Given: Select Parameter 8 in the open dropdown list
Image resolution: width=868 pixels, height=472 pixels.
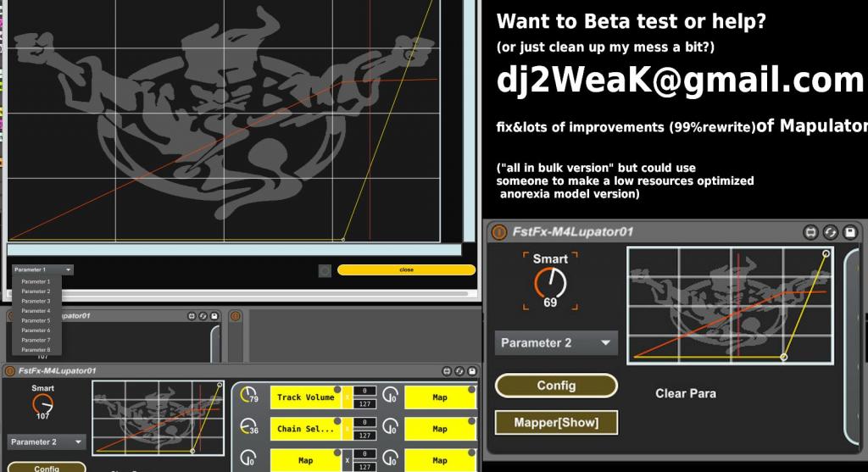Looking at the screenshot, I should coord(36,350).
